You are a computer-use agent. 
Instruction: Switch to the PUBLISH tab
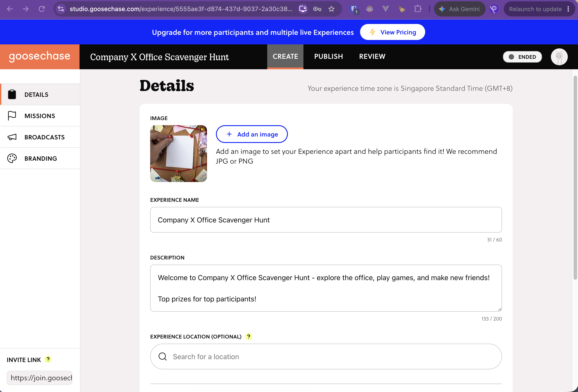click(x=328, y=56)
